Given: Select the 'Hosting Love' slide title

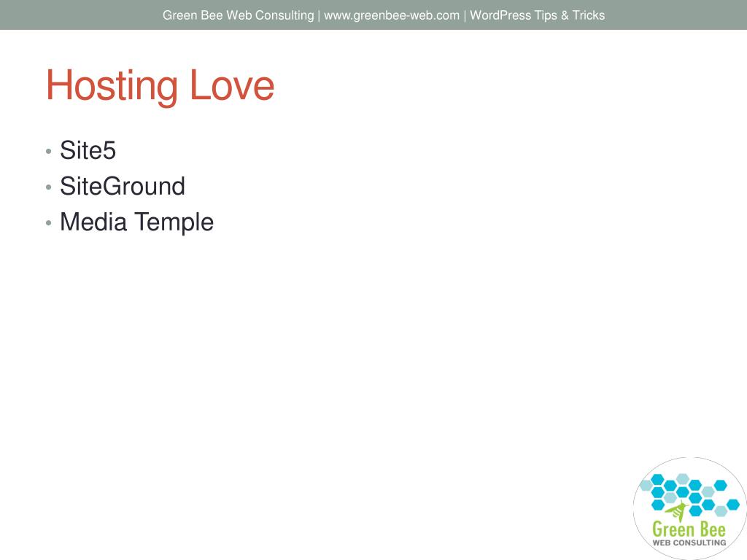Looking at the screenshot, I should (160, 86).
